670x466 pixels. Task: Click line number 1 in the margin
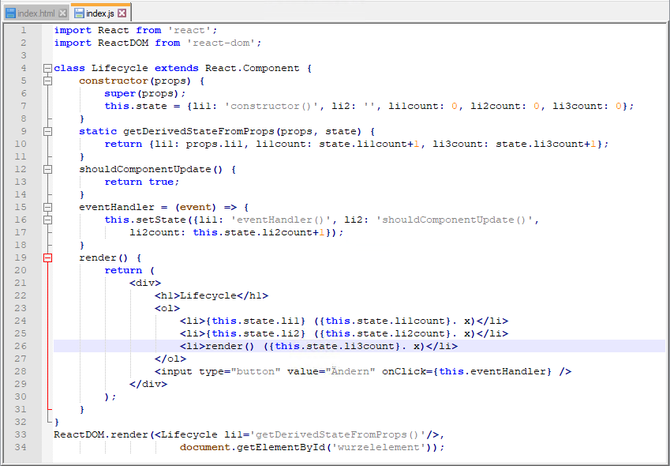coord(24,30)
